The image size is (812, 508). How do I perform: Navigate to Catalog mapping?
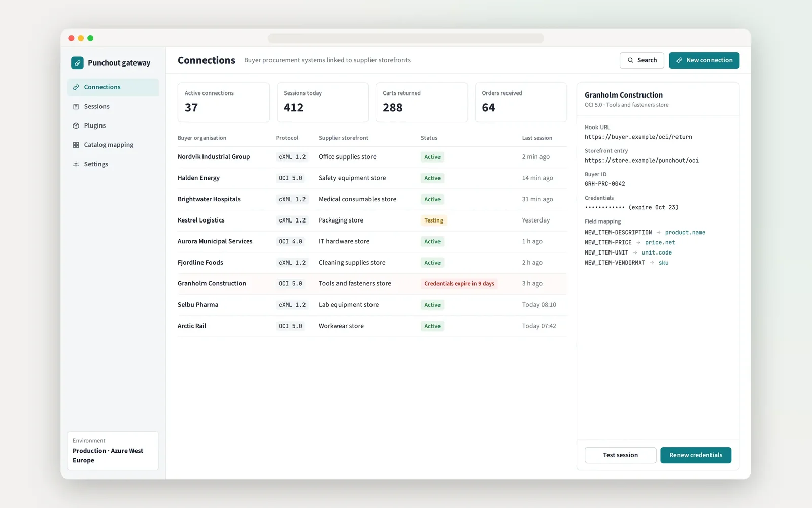(x=113, y=145)
